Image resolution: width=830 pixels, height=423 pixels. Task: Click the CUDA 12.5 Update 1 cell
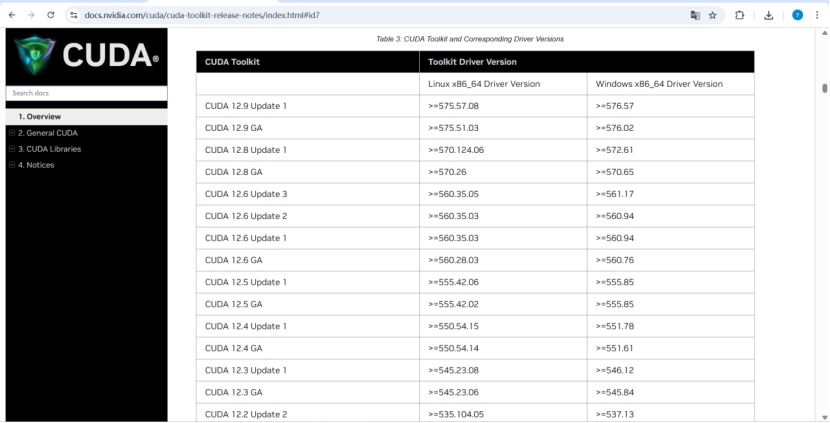(308, 282)
